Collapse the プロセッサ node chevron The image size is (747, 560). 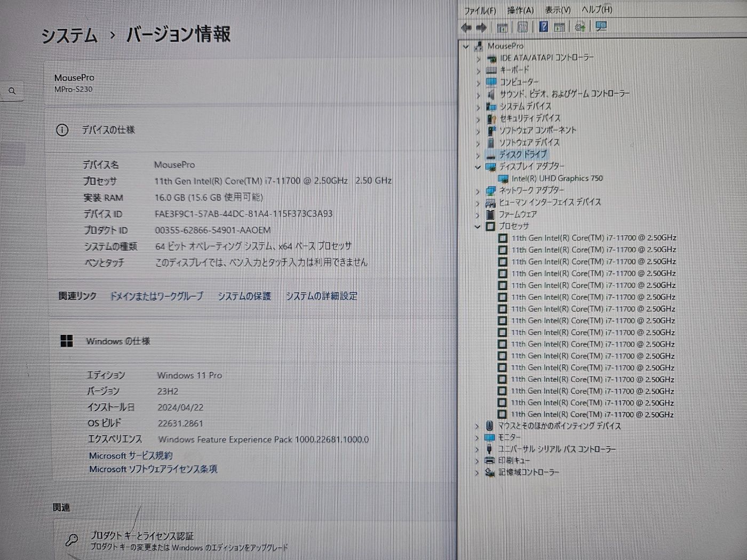478,227
